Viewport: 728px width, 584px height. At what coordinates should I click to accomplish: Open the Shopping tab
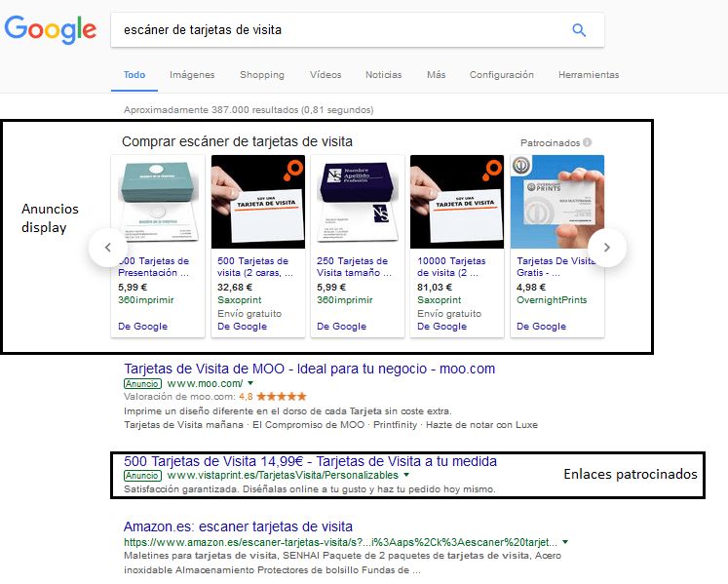pos(262,75)
